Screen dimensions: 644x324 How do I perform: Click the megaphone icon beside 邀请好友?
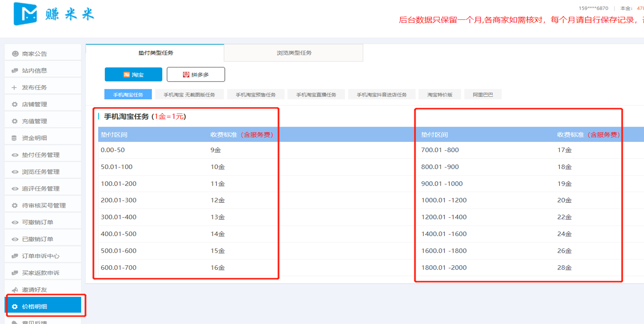click(15, 290)
